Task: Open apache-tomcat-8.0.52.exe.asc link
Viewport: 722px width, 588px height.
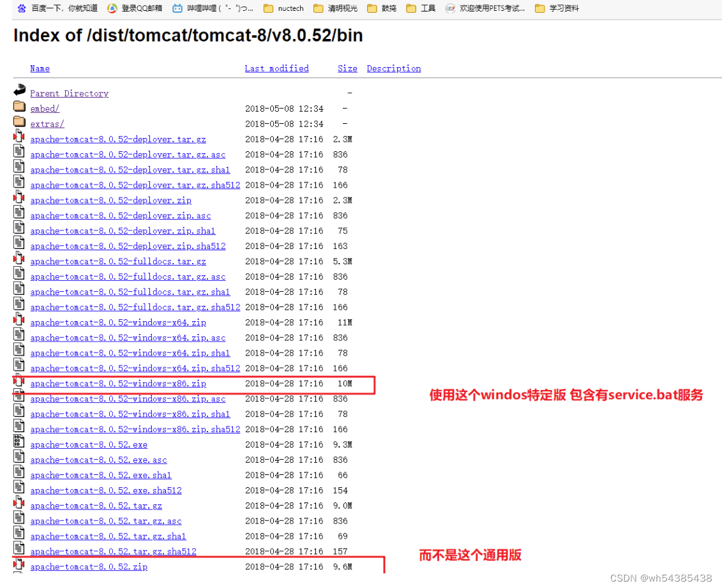Action: (x=98, y=460)
